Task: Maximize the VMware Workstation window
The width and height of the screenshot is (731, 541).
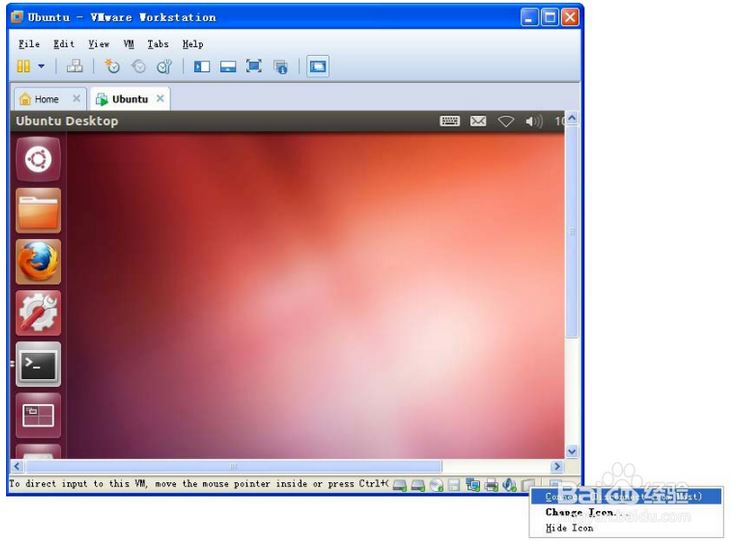Action: [x=550, y=18]
